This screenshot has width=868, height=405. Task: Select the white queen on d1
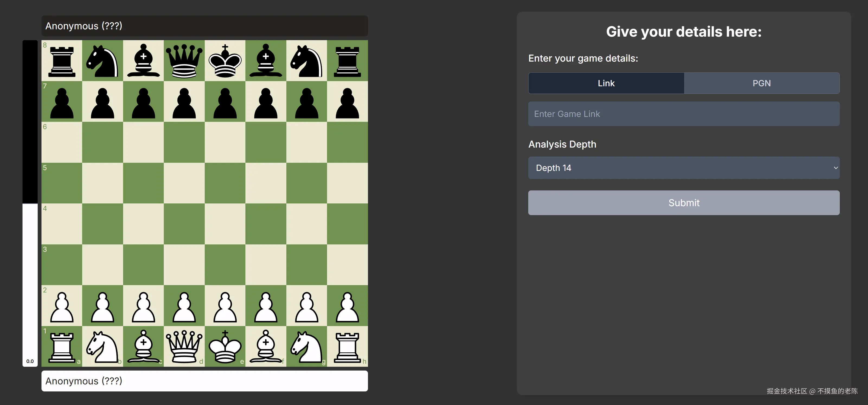pyautogui.click(x=184, y=346)
